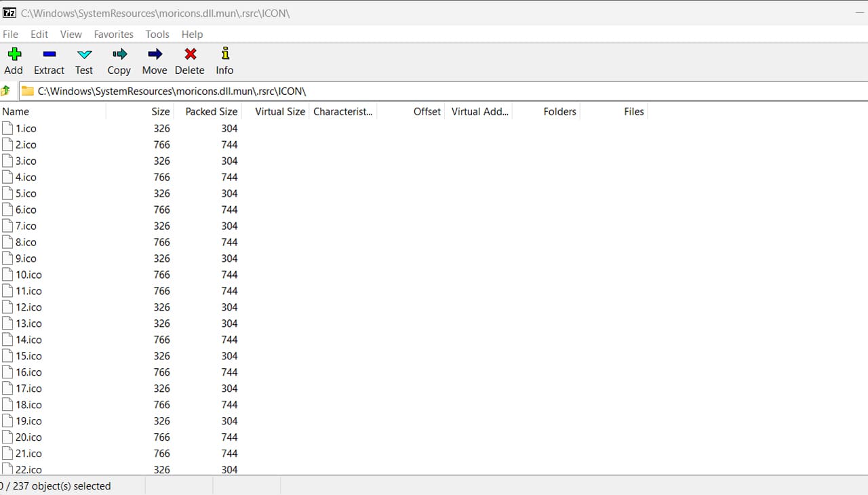Open the Info tool
The width and height of the screenshot is (868, 495).
[225, 54]
